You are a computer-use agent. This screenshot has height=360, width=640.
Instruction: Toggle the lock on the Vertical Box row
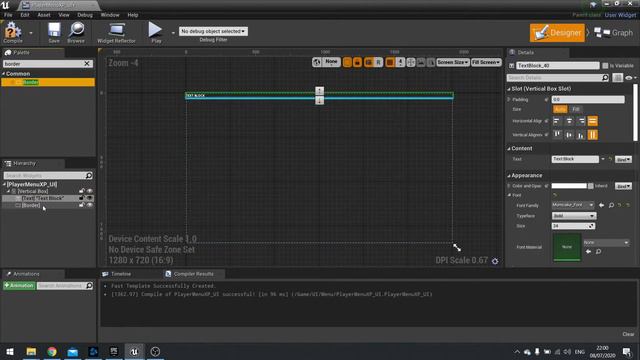coord(82,191)
